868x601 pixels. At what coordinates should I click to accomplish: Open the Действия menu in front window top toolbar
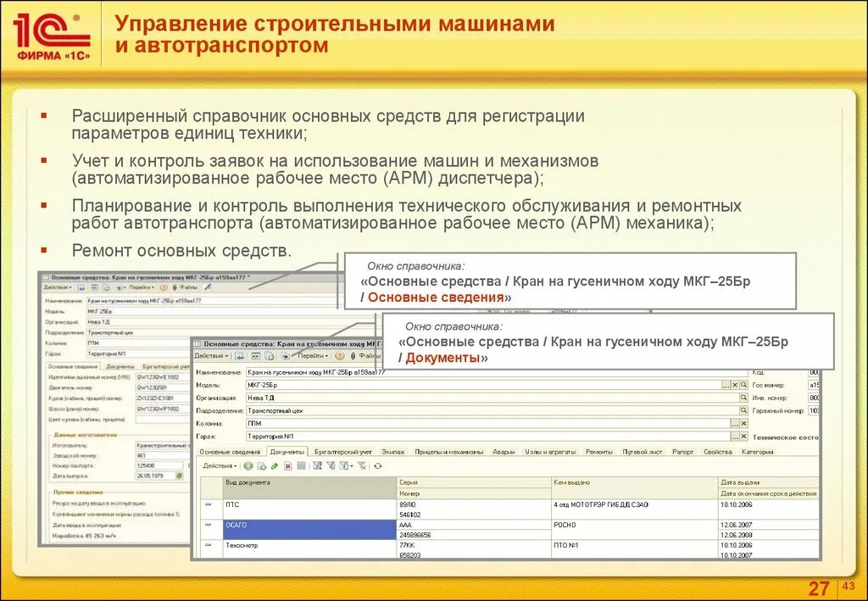click(211, 356)
